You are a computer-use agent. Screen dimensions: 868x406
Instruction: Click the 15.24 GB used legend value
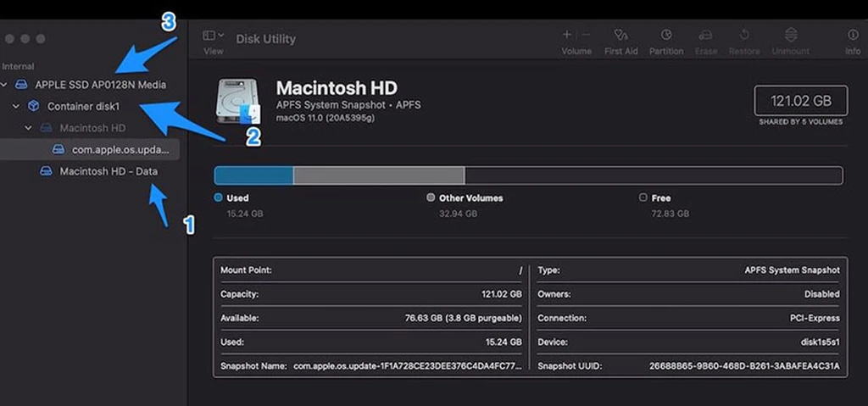245,214
